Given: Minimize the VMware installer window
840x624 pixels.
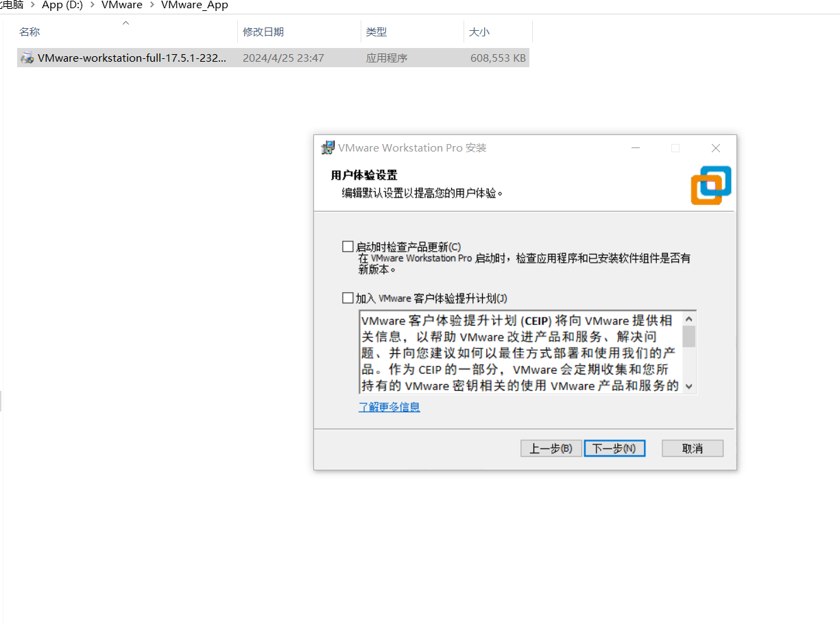Looking at the screenshot, I should pyautogui.click(x=636, y=148).
